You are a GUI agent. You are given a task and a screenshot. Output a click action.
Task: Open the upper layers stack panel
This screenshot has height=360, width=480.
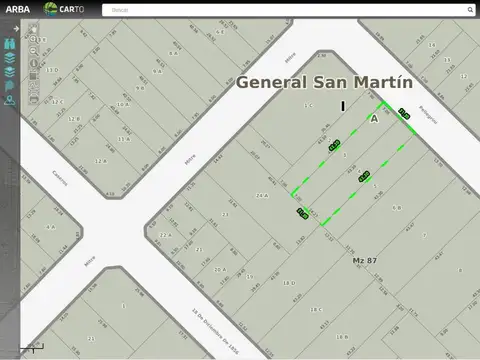(10, 58)
